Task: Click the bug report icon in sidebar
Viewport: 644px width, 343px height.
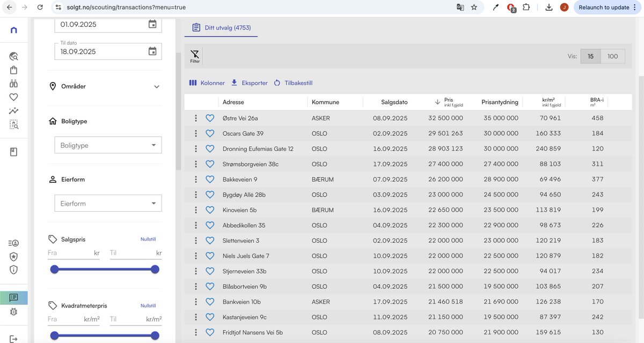Action: [14, 311]
